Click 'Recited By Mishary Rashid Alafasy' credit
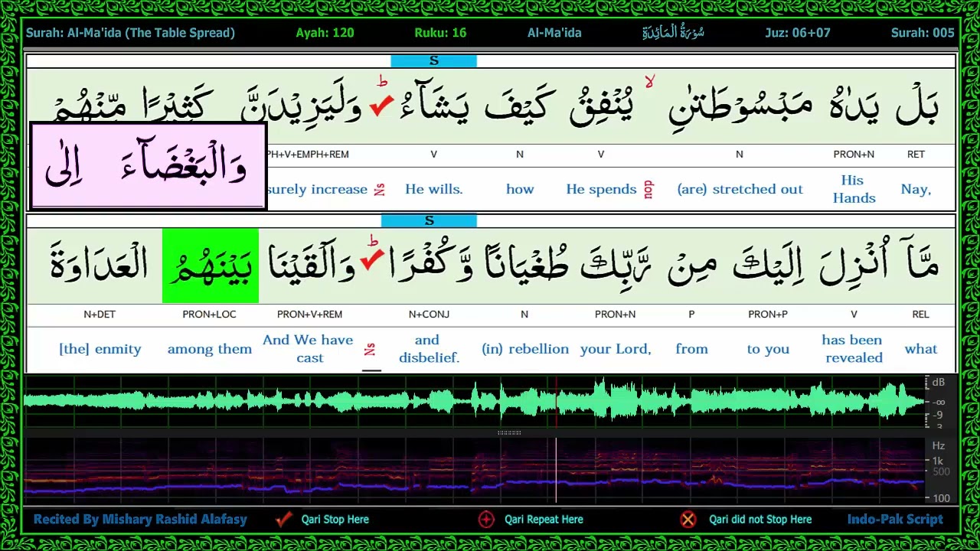 [140, 520]
